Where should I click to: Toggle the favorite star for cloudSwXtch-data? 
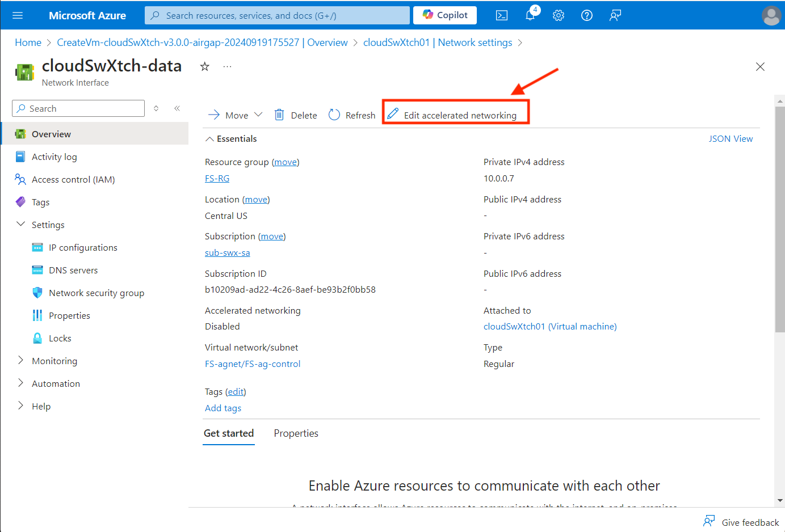coord(204,66)
